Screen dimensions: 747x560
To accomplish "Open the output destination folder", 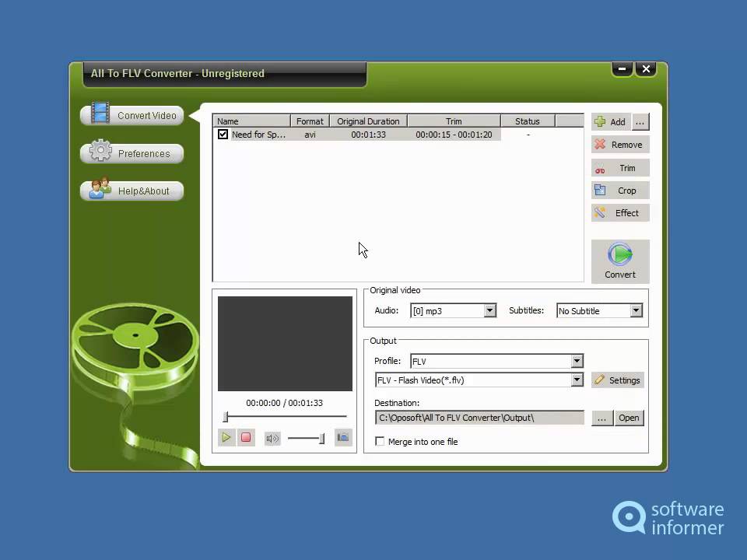I will 629,418.
